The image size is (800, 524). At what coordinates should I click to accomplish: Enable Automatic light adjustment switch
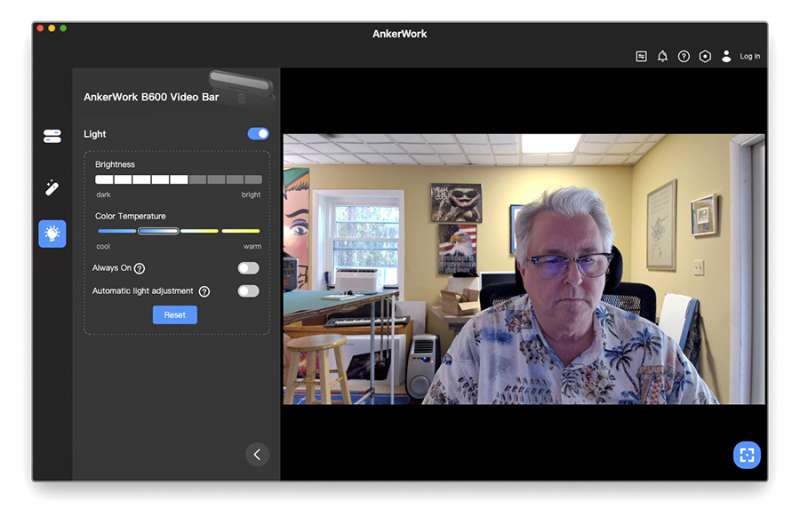coord(248,291)
